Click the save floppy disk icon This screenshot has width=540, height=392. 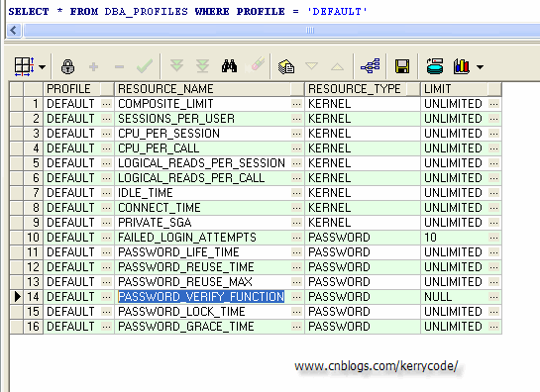pos(402,66)
